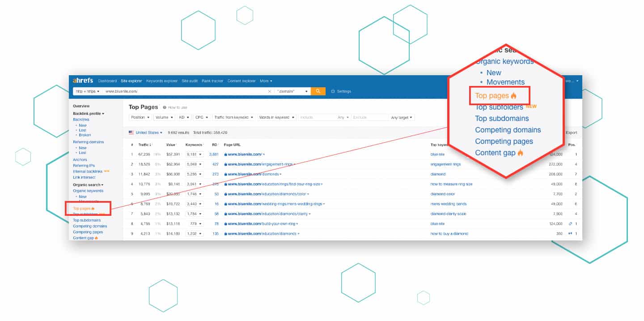Click the mens wedding bands keyword

point(448,204)
